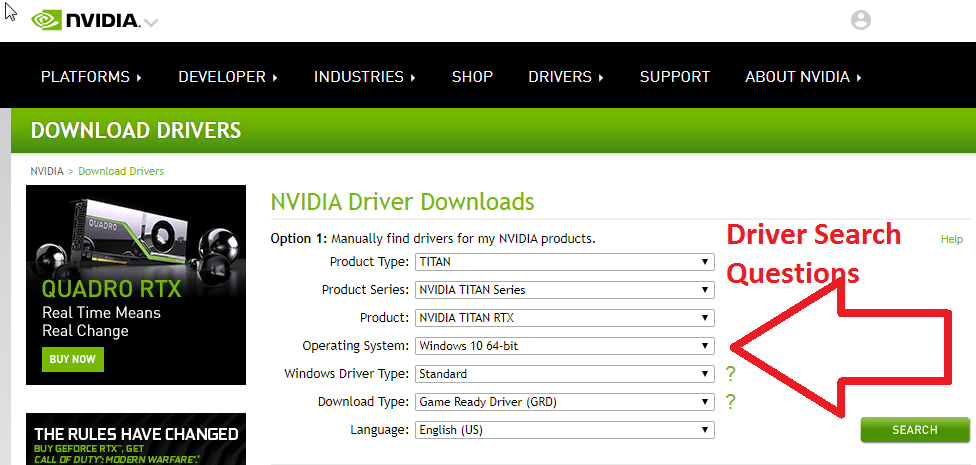Open Download Type dropdown
Image resolution: width=976 pixels, height=465 pixels.
point(564,402)
